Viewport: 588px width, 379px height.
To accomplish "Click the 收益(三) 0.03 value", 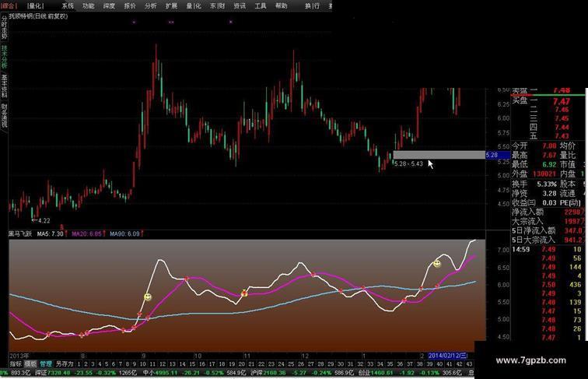I will [549, 202].
